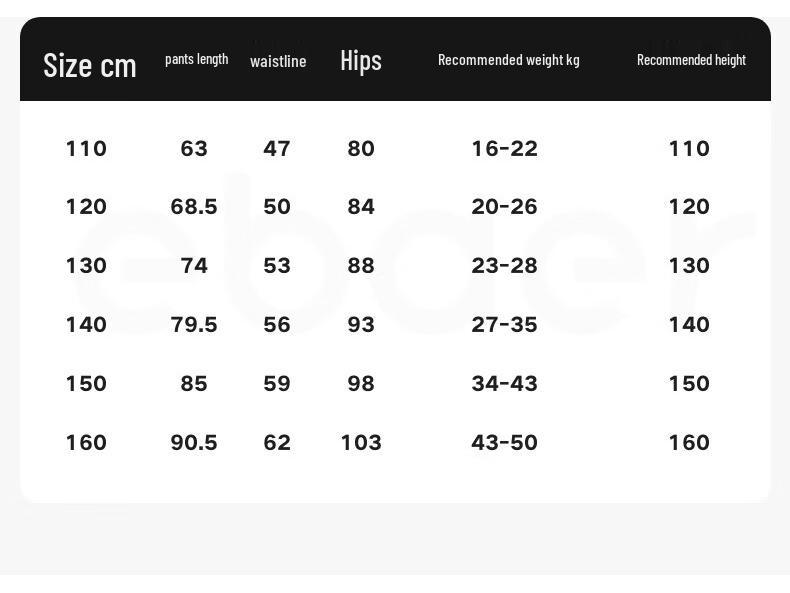Select hips value 103
The image size is (790, 593).
[361, 442]
